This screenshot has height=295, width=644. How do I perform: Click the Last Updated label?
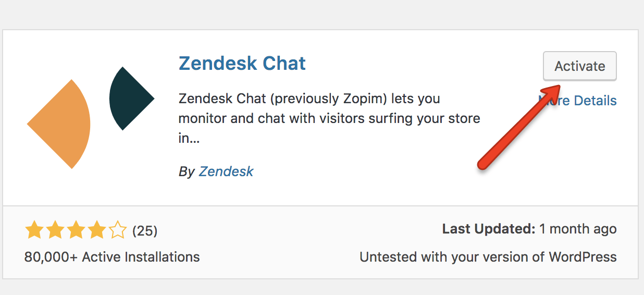489,229
